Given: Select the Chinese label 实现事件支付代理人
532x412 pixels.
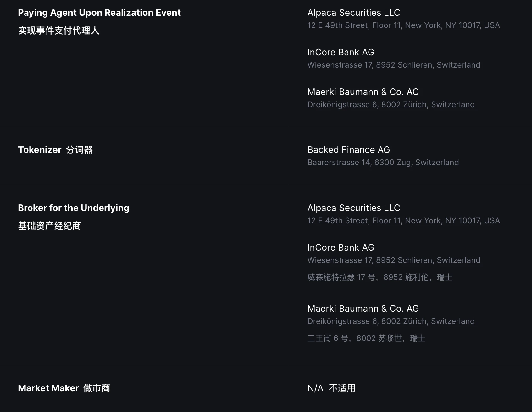Looking at the screenshot, I should (58, 31).
